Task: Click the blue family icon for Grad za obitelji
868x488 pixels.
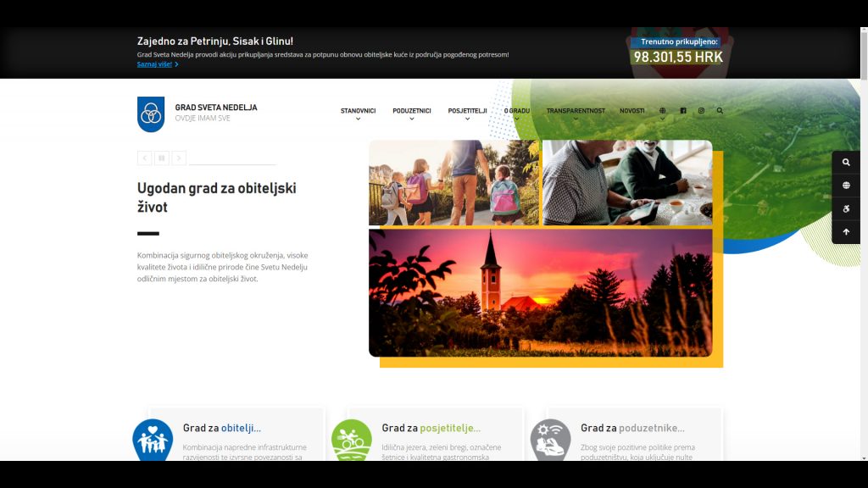Action: pos(153,441)
